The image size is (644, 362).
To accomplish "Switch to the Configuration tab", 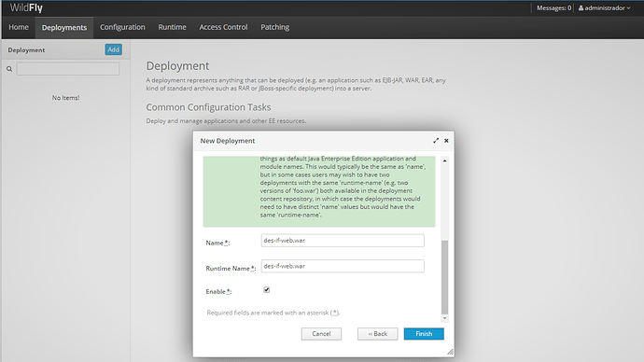I will pyautogui.click(x=122, y=27).
